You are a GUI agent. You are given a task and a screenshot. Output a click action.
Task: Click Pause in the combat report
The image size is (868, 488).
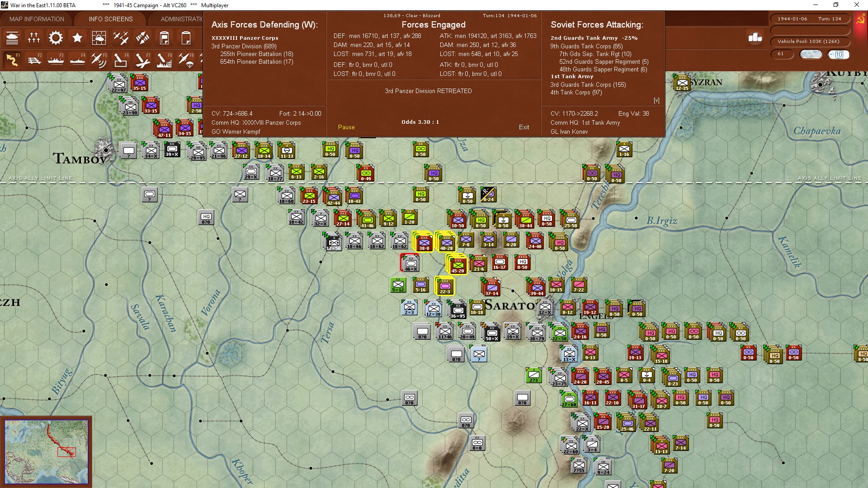pos(346,127)
